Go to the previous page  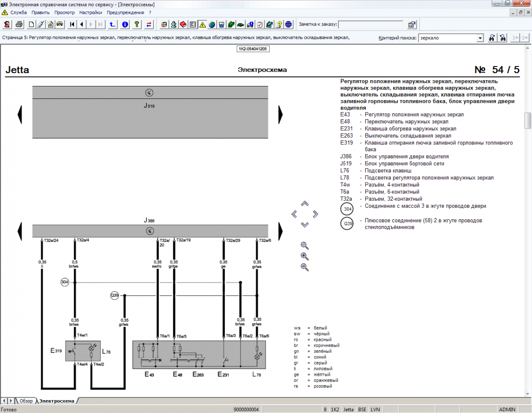click(82, 24)
